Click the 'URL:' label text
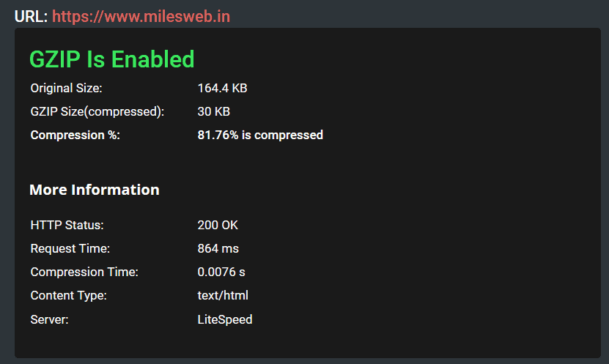 pos(31,16)
